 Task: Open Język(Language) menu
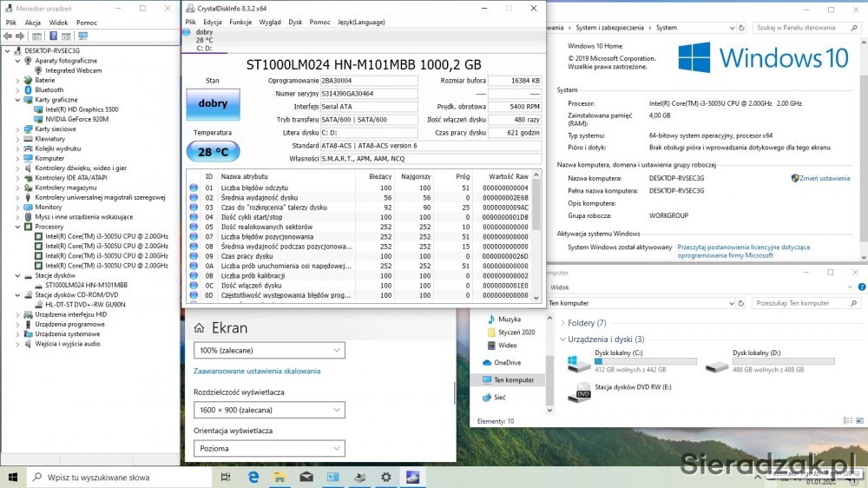coord(361,23)
